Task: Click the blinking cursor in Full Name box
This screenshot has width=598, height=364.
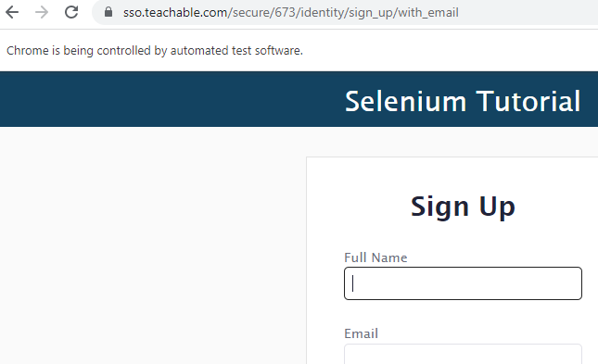Action: point(353,283)
